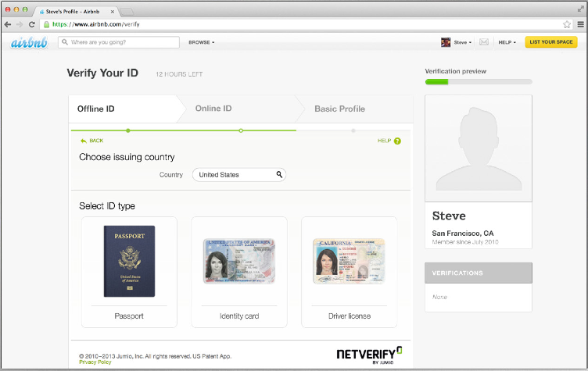Go back in browser

click(x=8, y=24)
